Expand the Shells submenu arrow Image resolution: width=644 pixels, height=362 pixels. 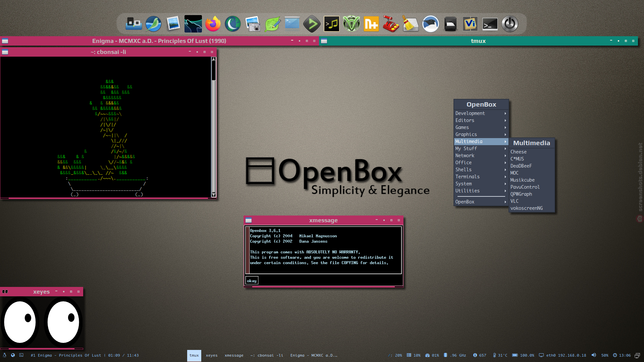505,170
